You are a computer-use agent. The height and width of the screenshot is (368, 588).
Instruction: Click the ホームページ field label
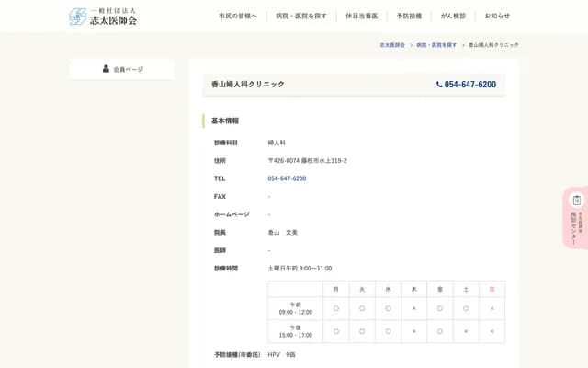(x=232, y=214)
